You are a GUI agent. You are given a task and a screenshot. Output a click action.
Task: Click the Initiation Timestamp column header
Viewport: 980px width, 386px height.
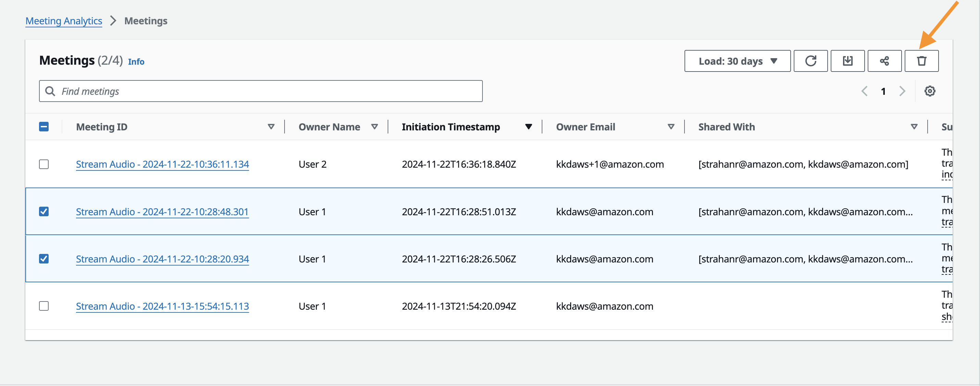450,127
